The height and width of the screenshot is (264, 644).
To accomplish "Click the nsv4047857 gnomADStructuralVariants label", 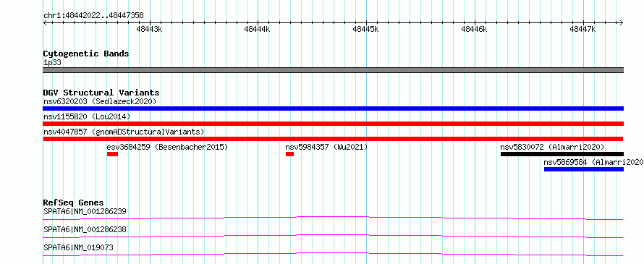I will pos(124,132).
